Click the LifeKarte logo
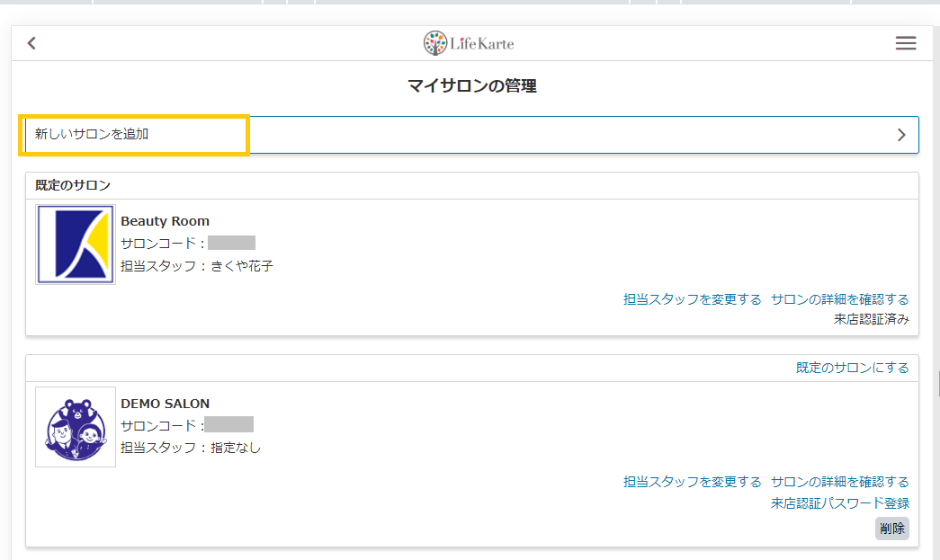Image resolution: width=940 pixels, height=560 pixels. [x=469, y=43]
